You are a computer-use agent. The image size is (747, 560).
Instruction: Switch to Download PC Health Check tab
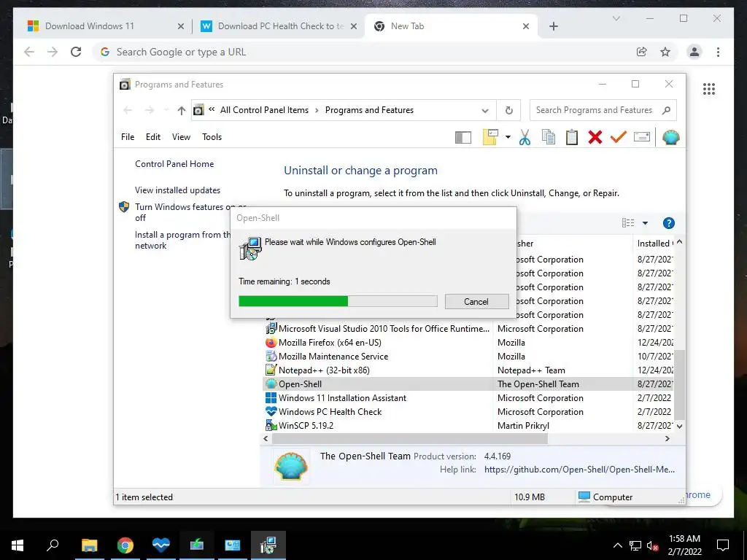281,26
